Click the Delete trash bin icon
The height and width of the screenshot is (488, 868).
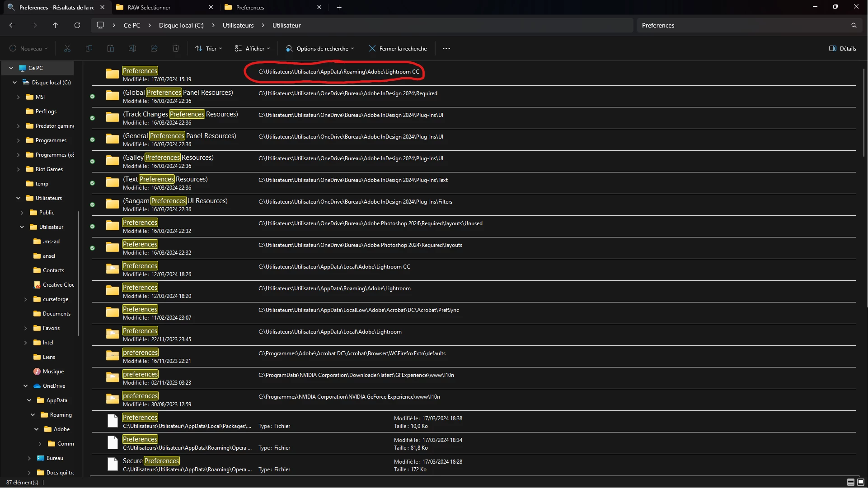[x=176, y=48]
